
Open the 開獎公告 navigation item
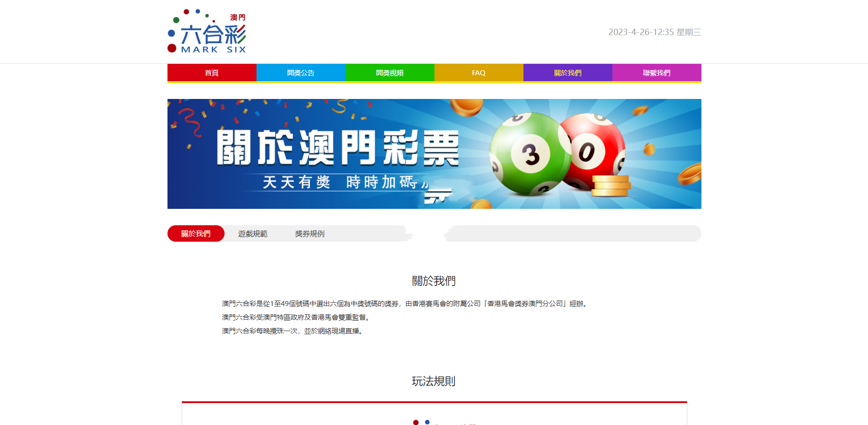tap(301, 73)
